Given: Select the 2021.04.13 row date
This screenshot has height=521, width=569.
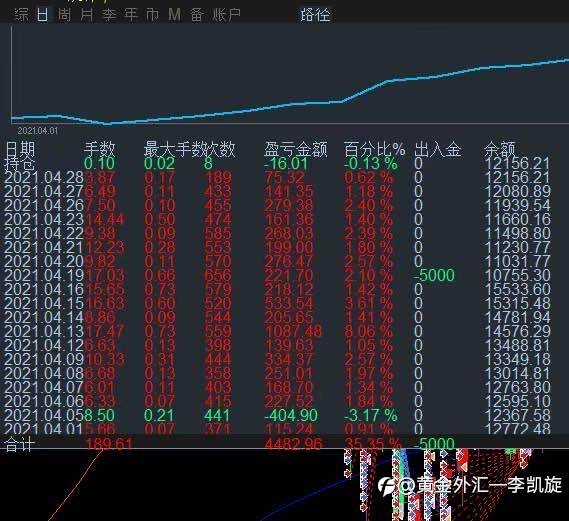Looking at the screenshot, I should click(x=44, y=331).
